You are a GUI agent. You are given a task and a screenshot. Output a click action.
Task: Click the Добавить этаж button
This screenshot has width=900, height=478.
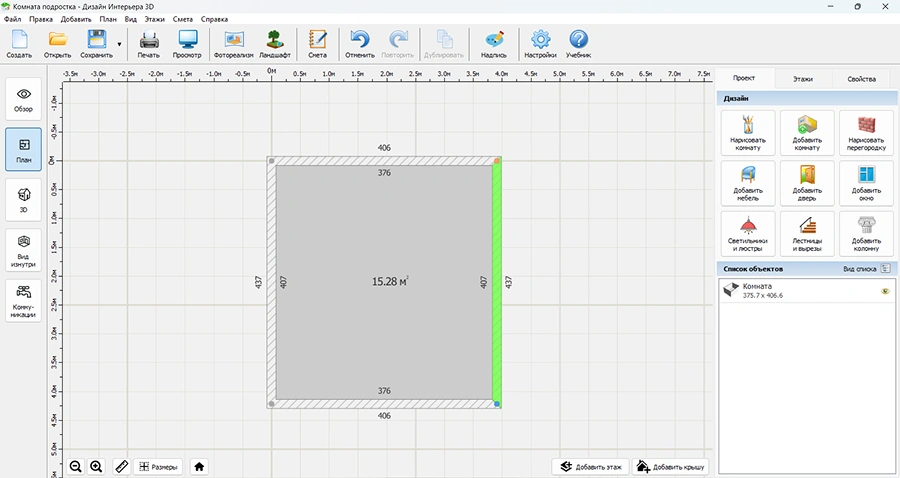[x=591, y=466]
